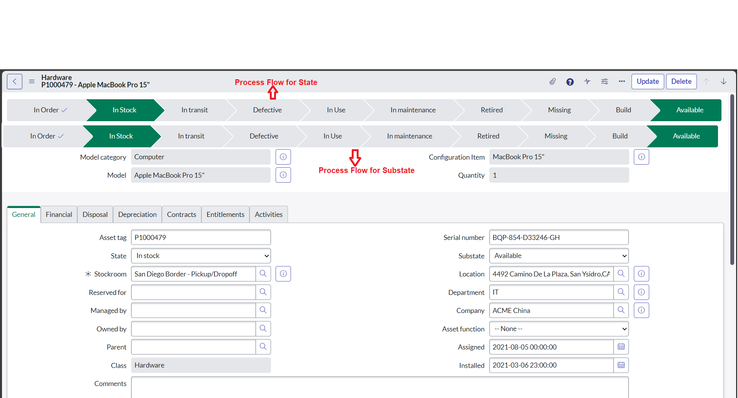The width and height of the screenshot is (738, 398).
Task: Select In transit in state process flow
Action: click(x=194, y=110)
